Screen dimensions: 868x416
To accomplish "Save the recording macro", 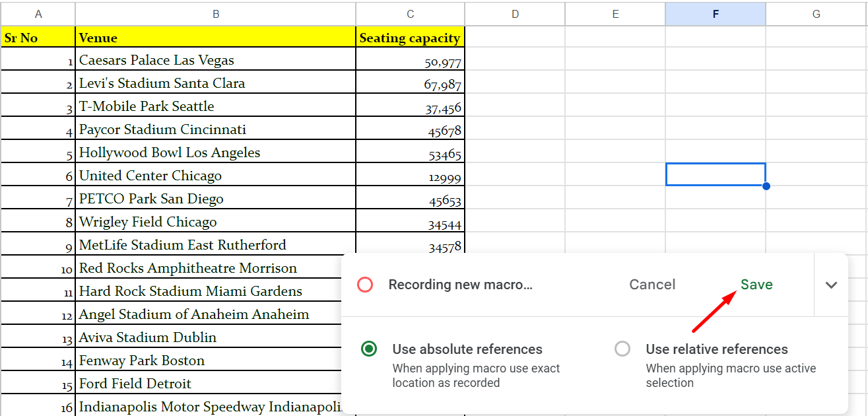I will point(756,285).
